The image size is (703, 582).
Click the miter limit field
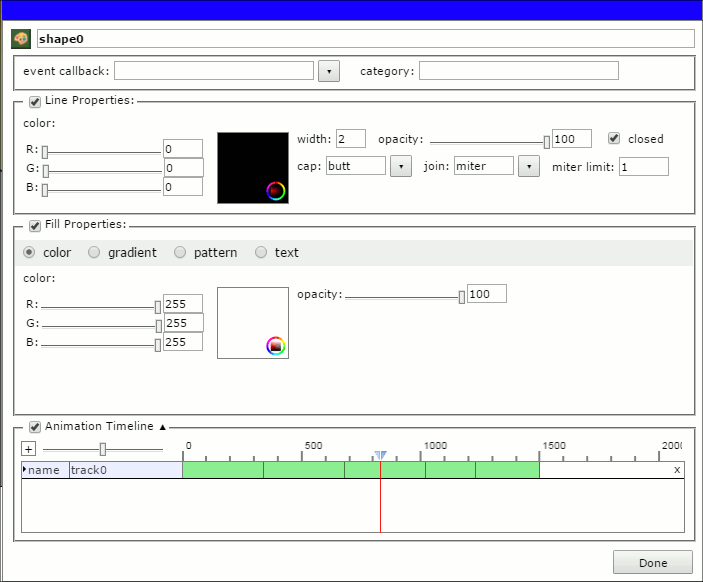[x=644, y=166]
